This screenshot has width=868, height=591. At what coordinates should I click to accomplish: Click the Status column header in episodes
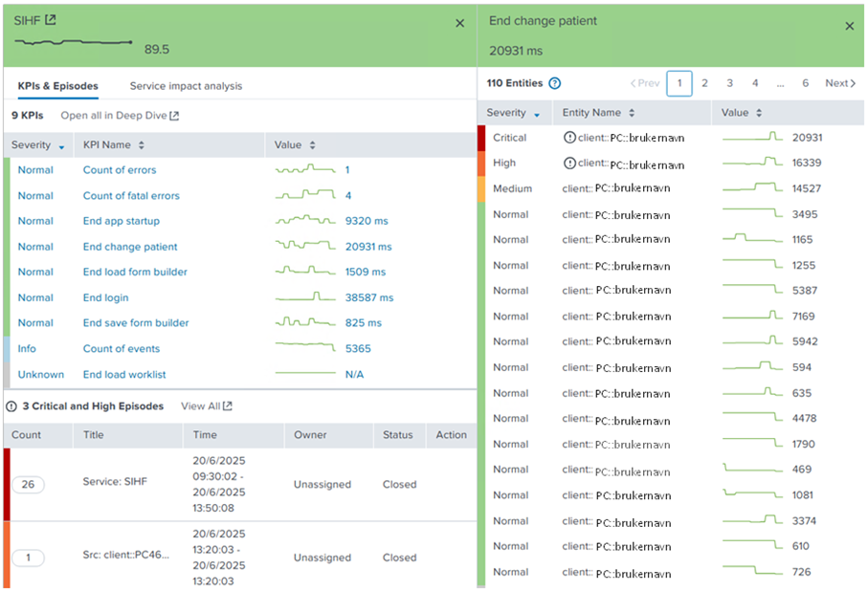397,435
